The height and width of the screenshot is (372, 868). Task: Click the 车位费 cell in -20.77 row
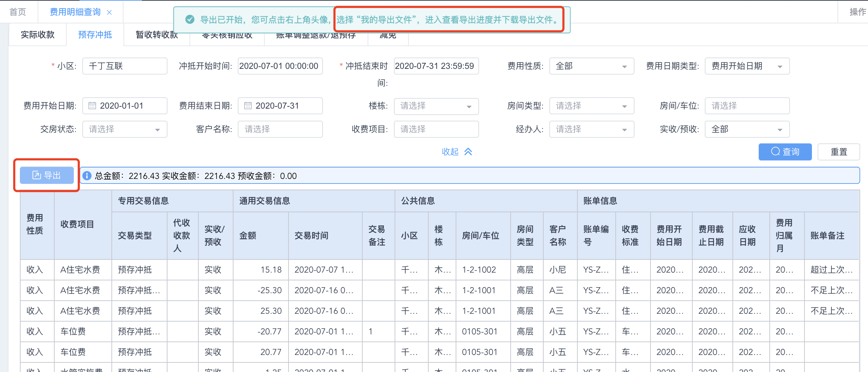coord(83,332)
